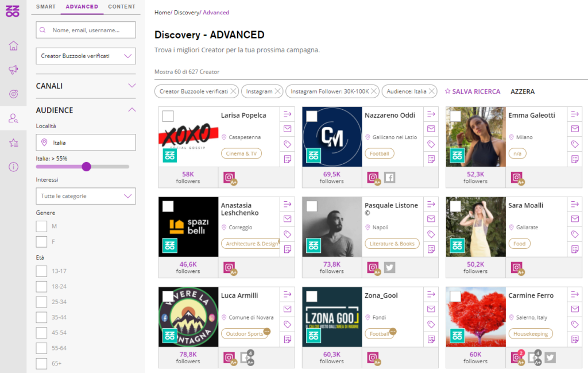
Task: Open the Home icon in sidebar
Action: coord(14,46)
